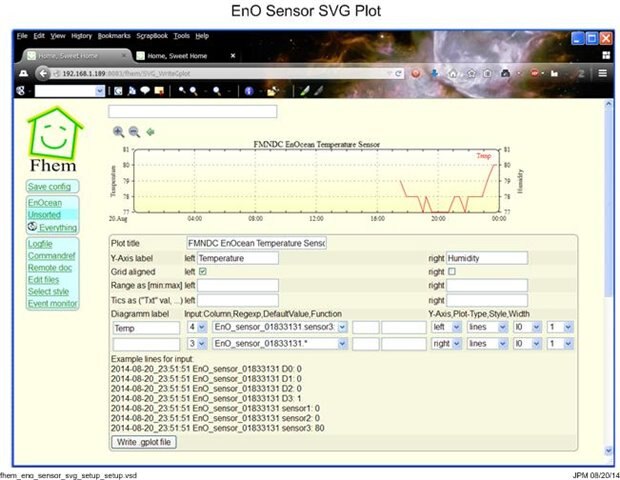The width and height of the screenshot is (620, 480).
Task: Zoom in on the SVG plot
Action: click(118, 132)
